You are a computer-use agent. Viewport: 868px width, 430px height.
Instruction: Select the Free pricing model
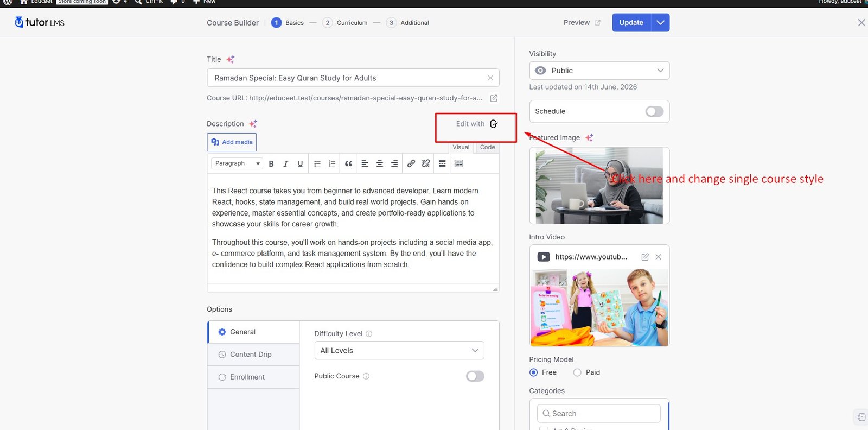(533, 372)
